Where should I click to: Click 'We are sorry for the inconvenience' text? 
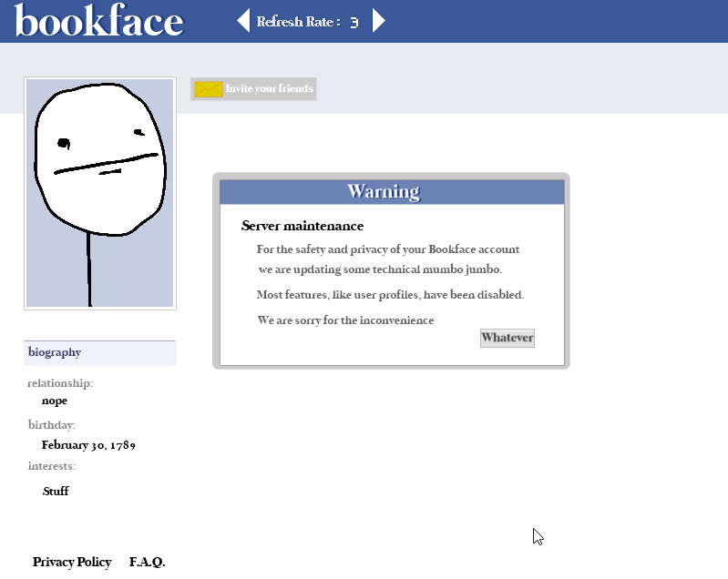click(x=345, y=320)
